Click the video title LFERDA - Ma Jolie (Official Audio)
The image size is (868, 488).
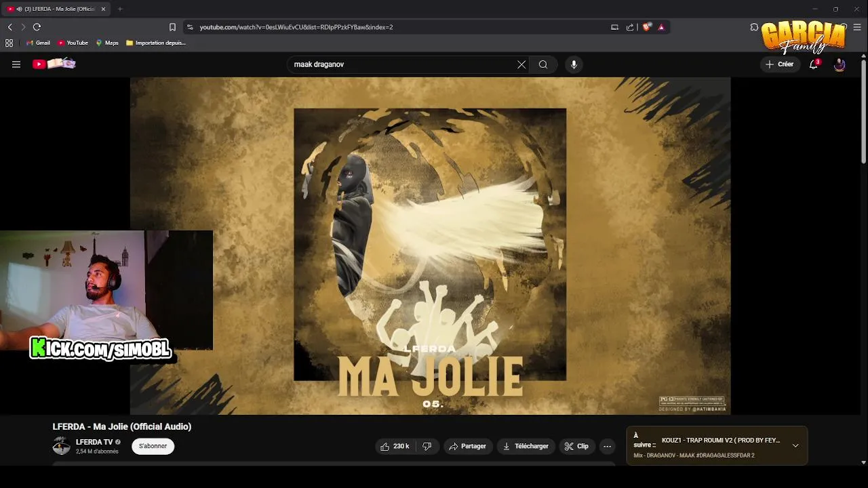[122, 426]
